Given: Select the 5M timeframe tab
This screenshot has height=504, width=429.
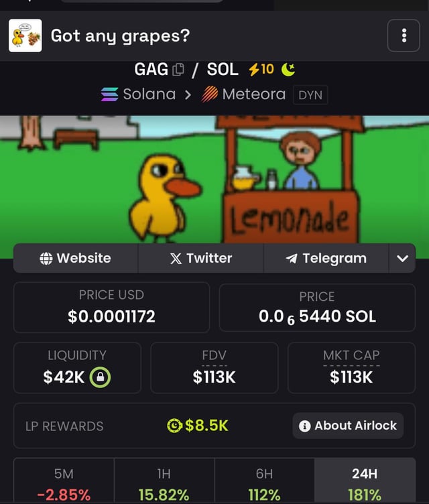Looking at the screenshot, I should tap(64, 481).
